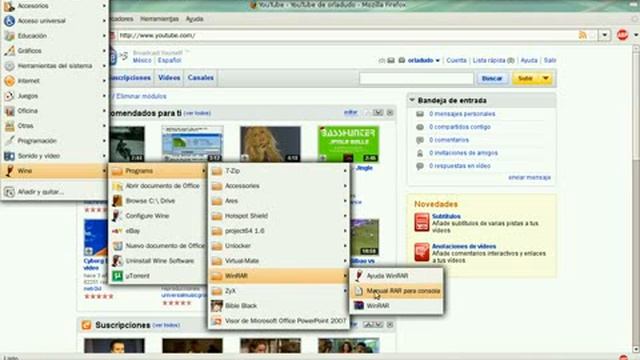Image resolution: width=640 pixels, height=360 pixels.
Task: Open the Cuenta link
Action: 456,60
